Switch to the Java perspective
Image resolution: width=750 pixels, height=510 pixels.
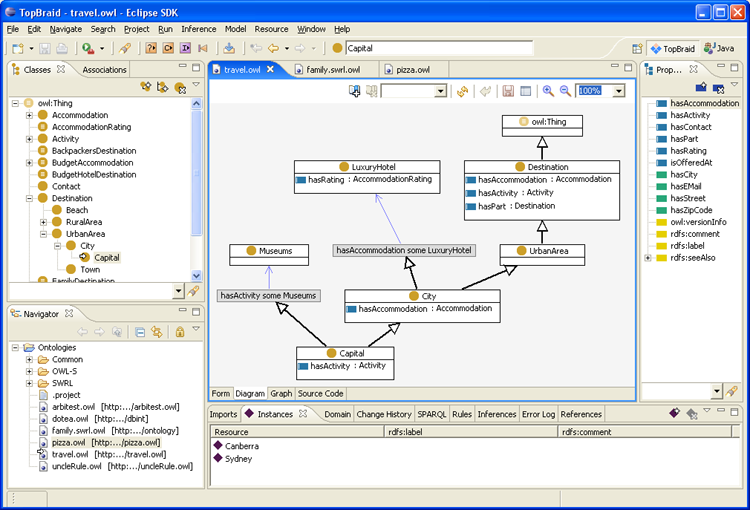click(719, 48)
